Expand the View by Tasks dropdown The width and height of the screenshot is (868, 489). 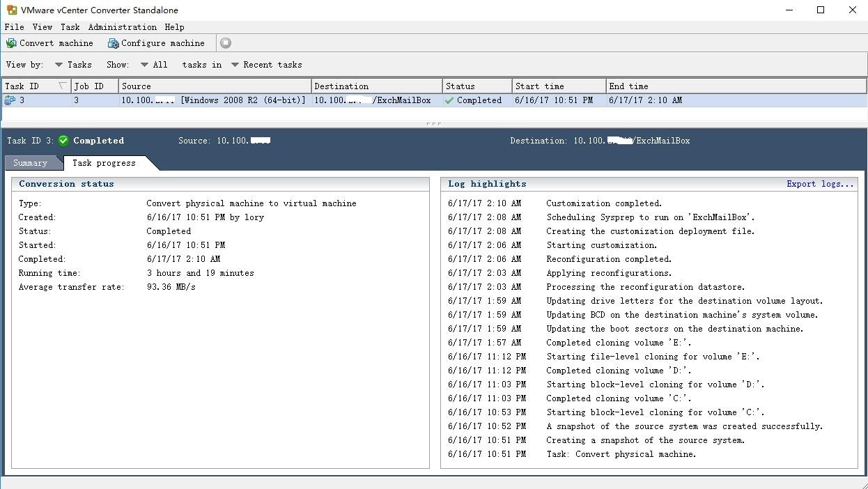pyautogui.click(x=73, y=65)
